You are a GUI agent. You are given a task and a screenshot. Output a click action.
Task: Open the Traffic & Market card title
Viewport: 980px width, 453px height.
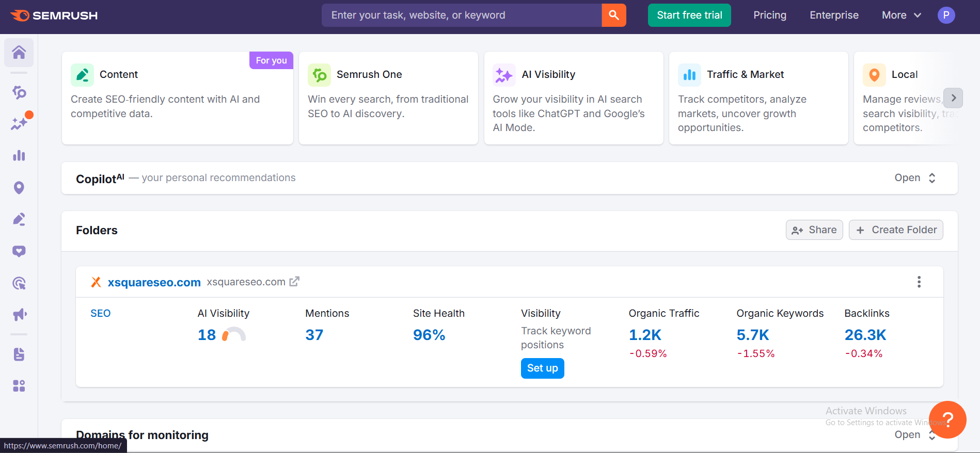[x=746, y=74]
